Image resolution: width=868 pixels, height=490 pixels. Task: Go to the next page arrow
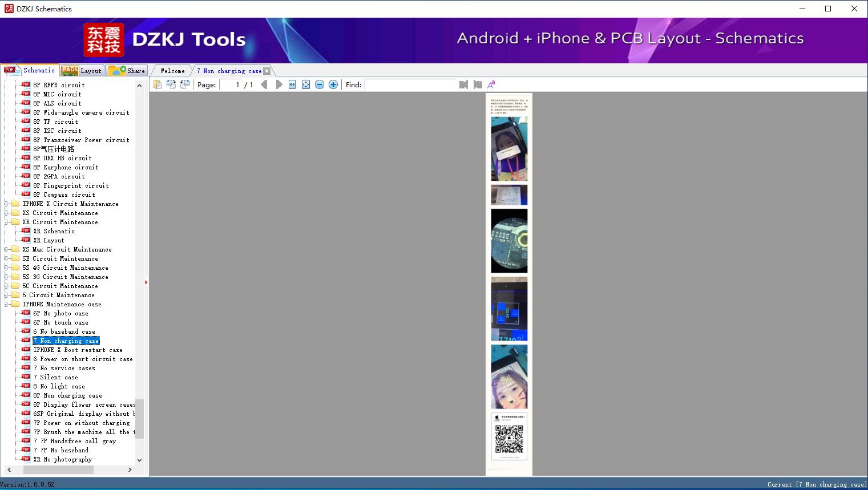click(279, 84)
